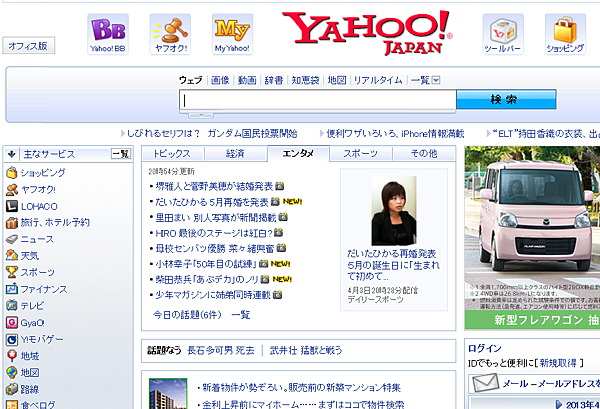Switch to the トピックス tab
Viewport: 600px width, 409px height.
point(173,154)
